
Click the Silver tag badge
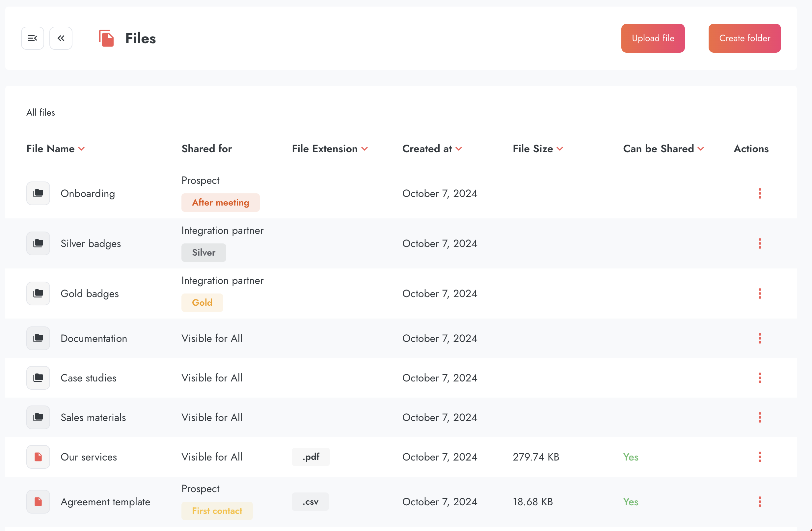204,253
